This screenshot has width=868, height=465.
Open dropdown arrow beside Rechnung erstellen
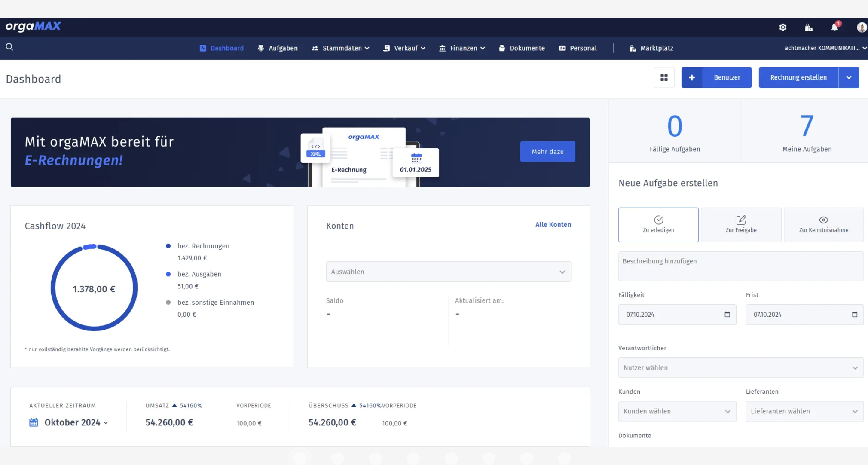(849, 77)
